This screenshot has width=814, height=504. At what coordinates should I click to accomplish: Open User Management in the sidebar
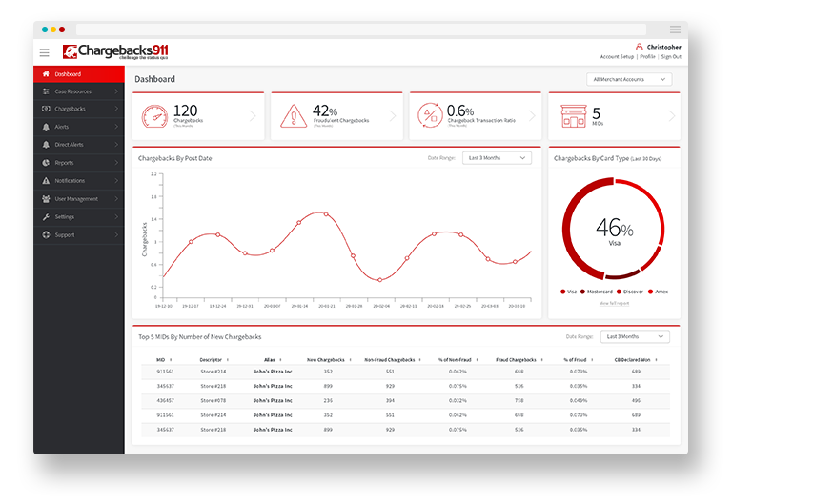[x=76, y=199]
